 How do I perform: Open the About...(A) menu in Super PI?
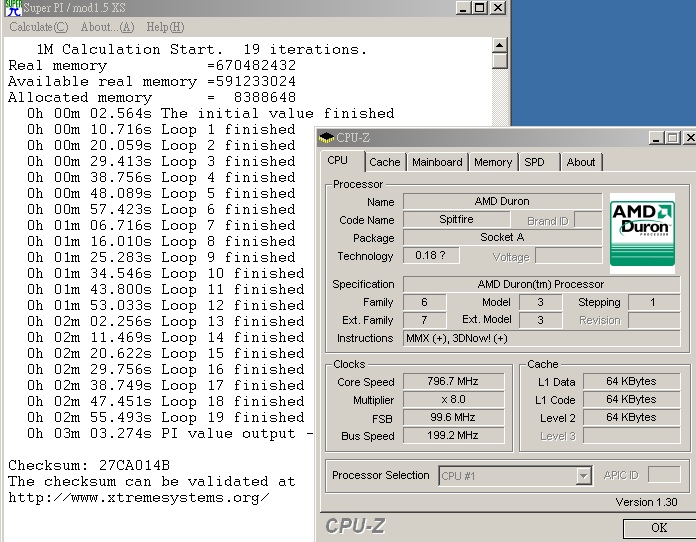107,27
